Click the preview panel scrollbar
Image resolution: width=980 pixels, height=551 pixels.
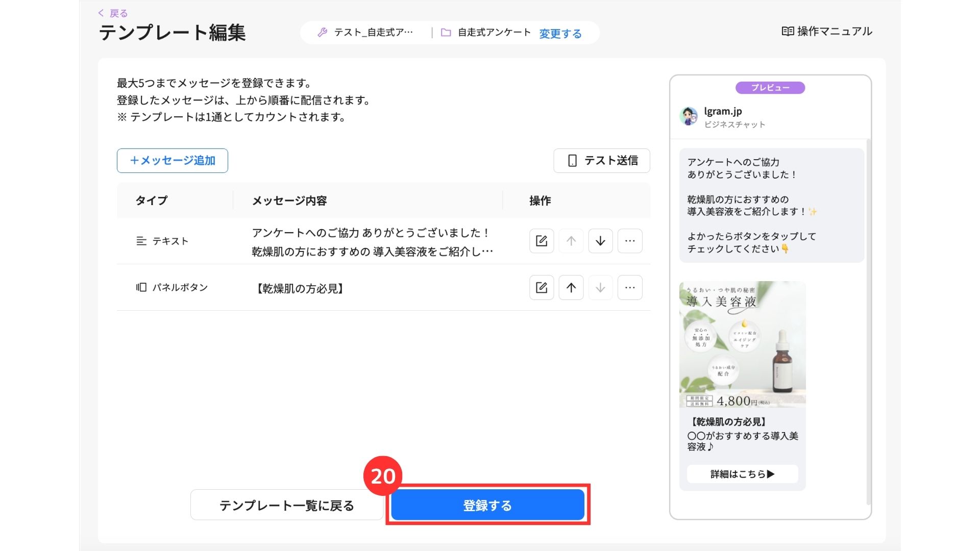tap(868, 321)
